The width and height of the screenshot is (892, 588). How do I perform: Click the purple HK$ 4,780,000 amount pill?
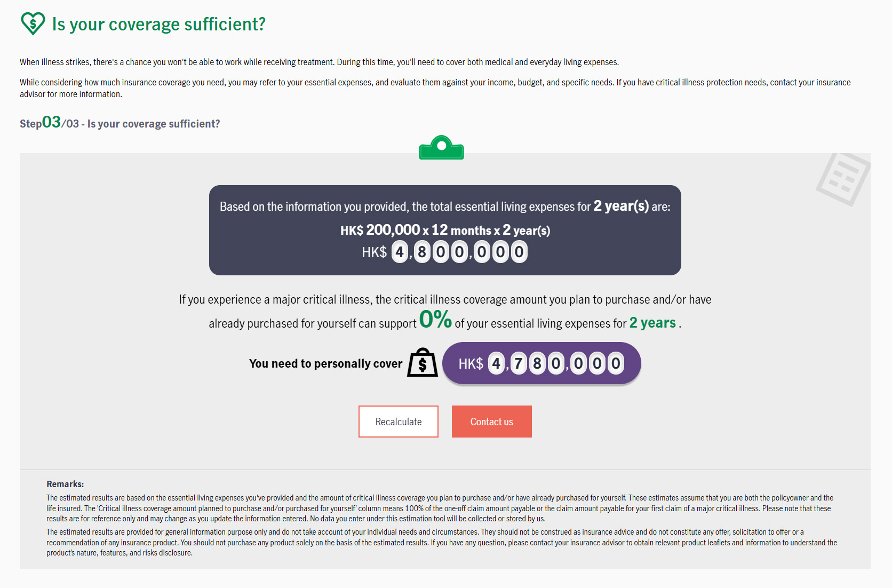point(541,363)
